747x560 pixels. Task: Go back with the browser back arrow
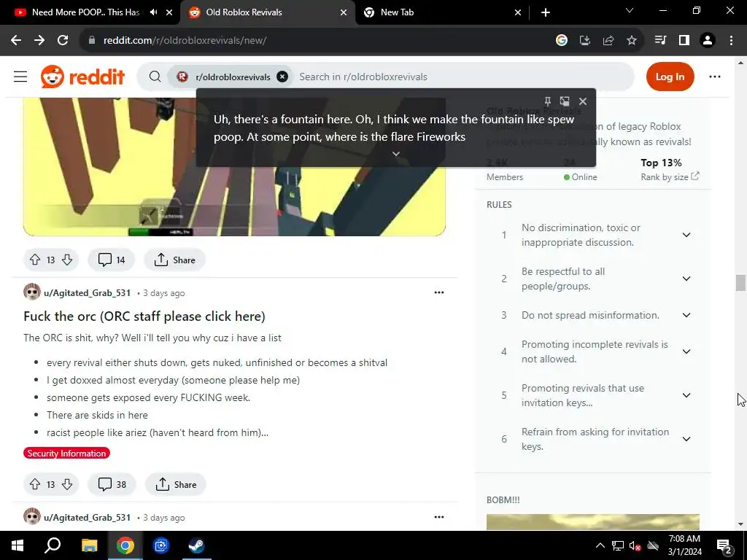[16, 41]
